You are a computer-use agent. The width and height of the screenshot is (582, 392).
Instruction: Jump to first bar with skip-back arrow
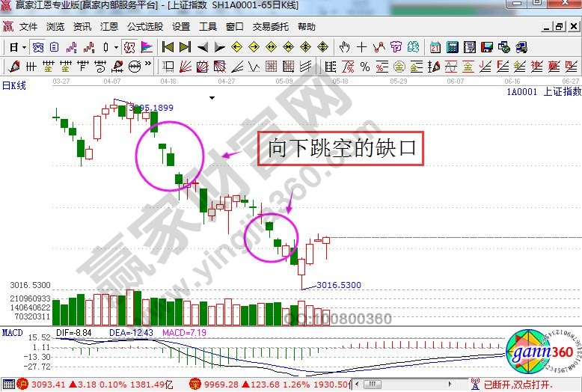coord(168,47)
